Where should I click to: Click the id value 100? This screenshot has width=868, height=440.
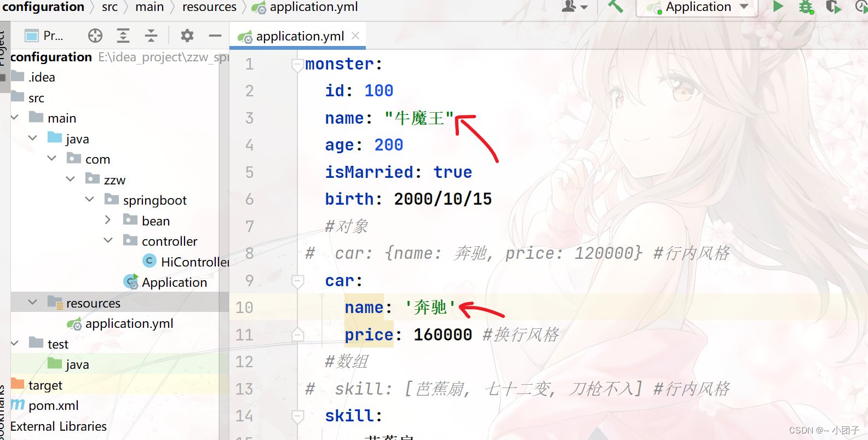point(379,90)
